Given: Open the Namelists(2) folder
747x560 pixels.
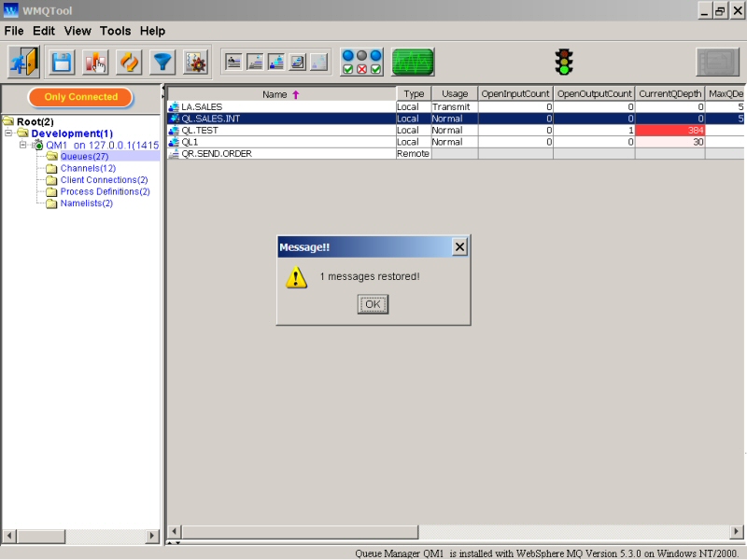Looking at the screenshot, I should pos(86,203).
